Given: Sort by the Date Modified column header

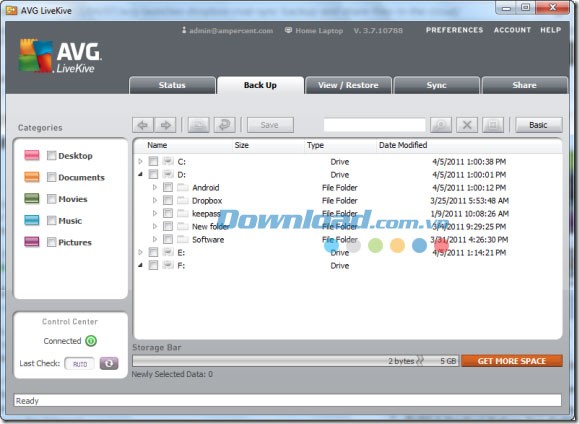Looking at the screenshot, I should (x=403, y=145).
